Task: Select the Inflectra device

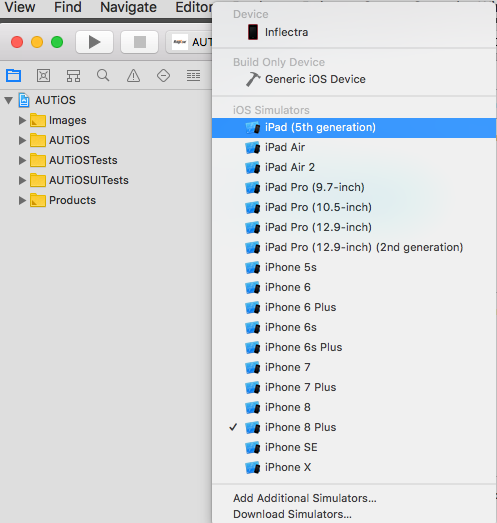Action: pos(354,32)
